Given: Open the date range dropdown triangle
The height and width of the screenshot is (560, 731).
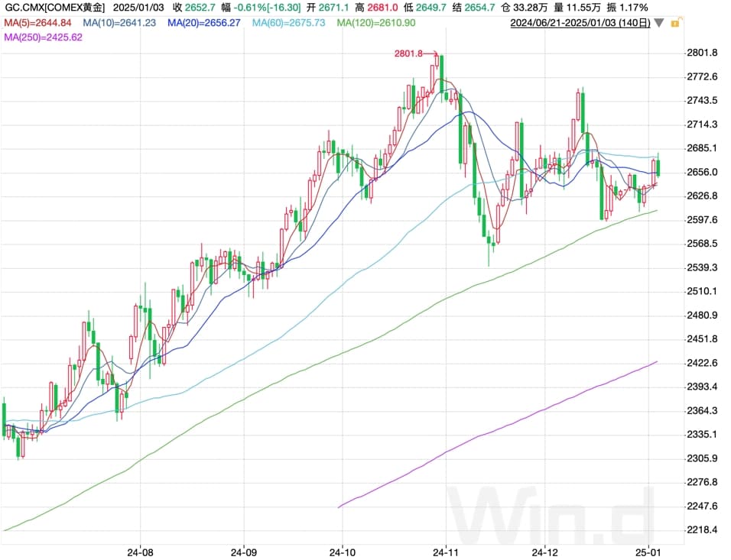Looking at the screenshot, I should coord(659,24).
